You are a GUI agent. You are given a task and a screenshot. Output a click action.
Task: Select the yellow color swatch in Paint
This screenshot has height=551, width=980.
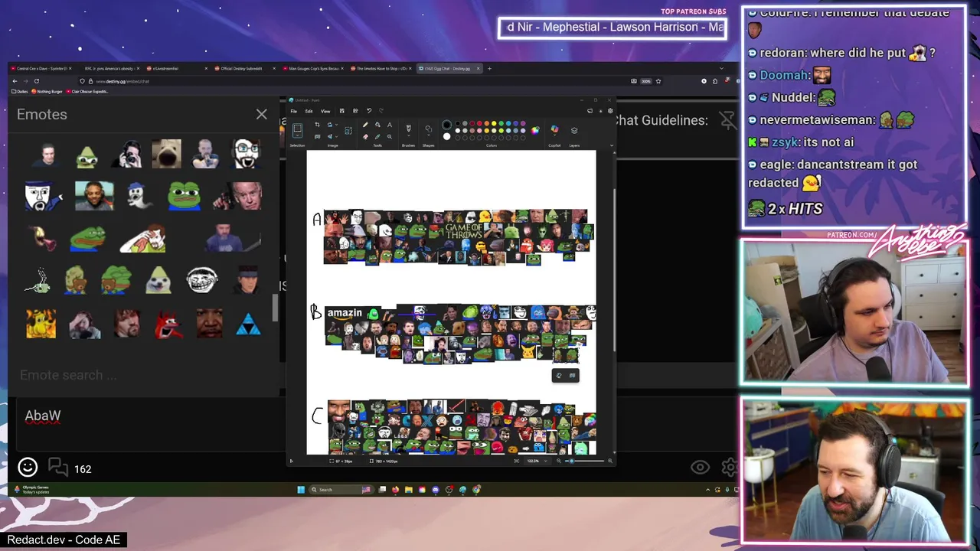(494, 123)
